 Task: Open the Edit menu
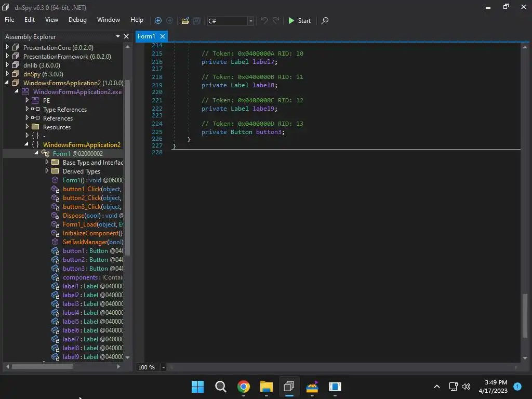click(x=30, y=20)
